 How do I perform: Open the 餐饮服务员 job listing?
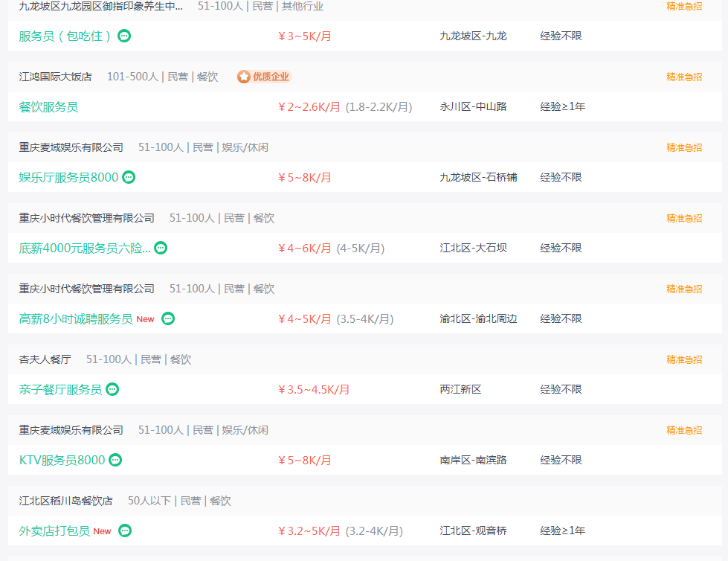(49, 107)
